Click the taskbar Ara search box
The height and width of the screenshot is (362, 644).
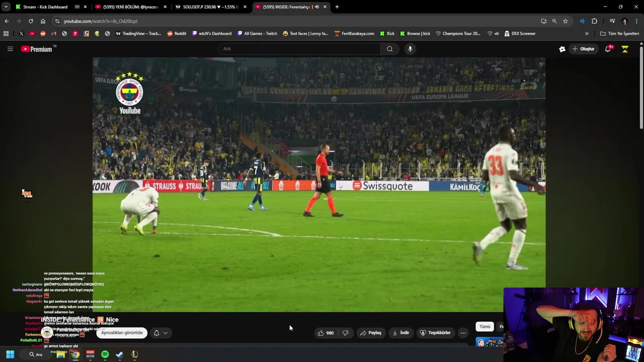coord(36,354)
